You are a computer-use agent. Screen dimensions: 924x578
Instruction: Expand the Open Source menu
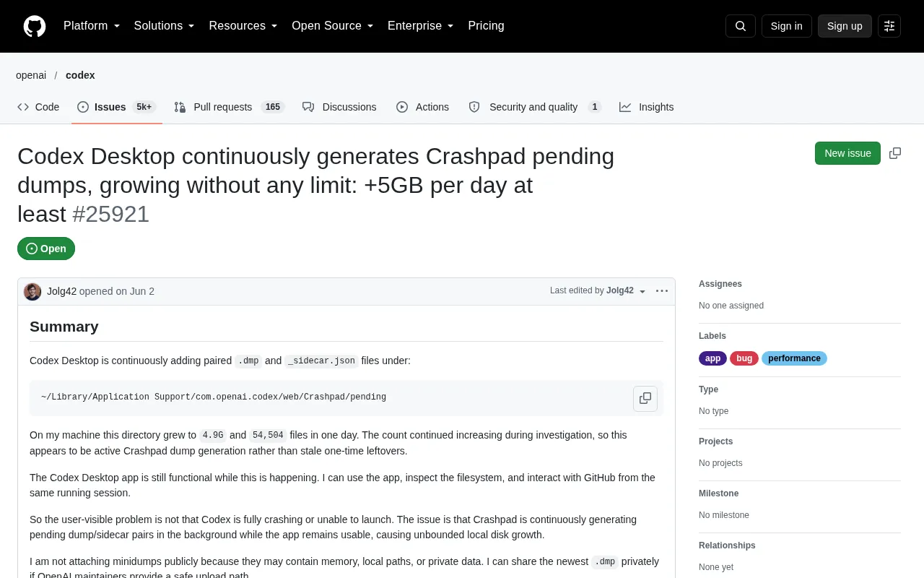333,26
